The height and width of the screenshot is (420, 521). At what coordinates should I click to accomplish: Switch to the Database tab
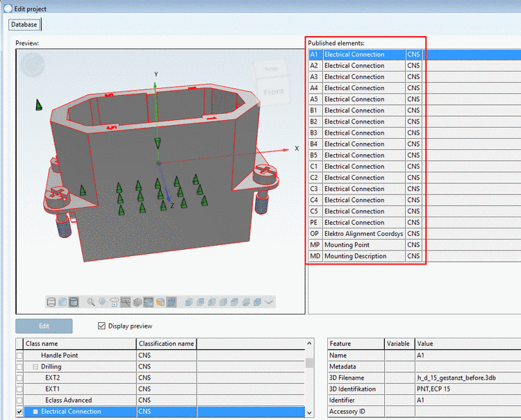[24, 24]
